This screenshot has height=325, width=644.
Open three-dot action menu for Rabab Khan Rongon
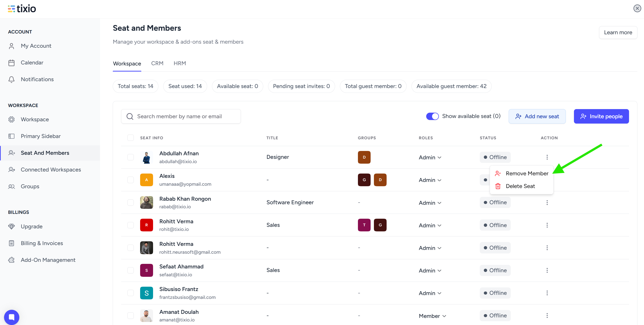click(x=547, y=202)
